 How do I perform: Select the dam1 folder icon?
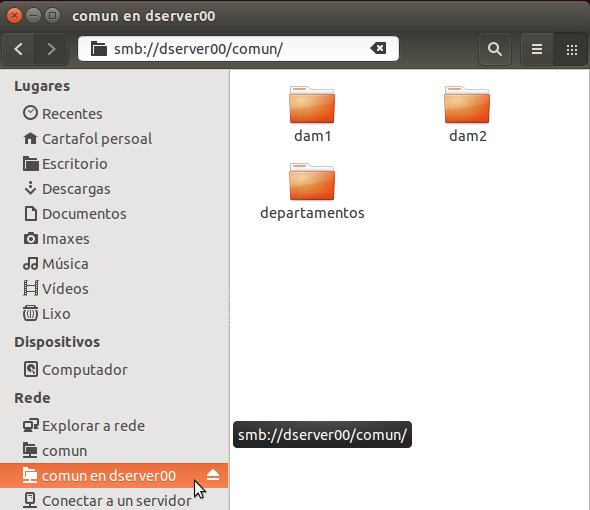point(312,105)
